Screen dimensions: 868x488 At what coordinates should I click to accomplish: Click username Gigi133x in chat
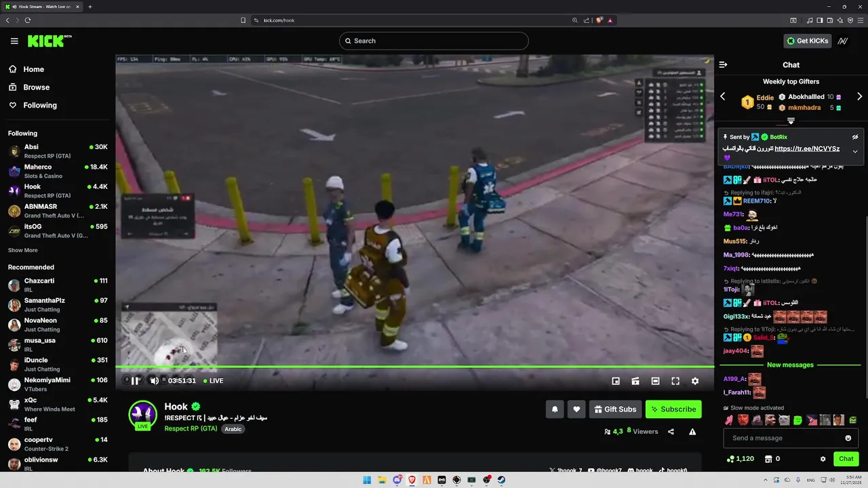coord(736,317)
